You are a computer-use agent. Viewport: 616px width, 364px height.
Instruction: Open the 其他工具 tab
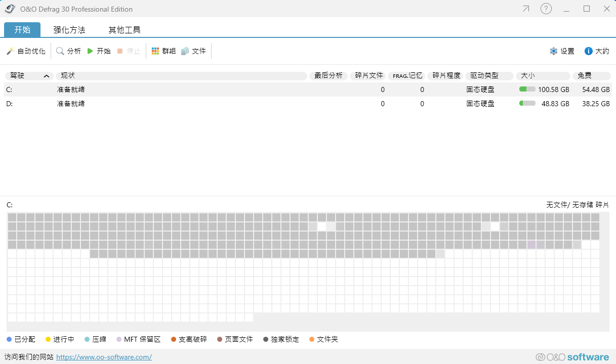125,30
